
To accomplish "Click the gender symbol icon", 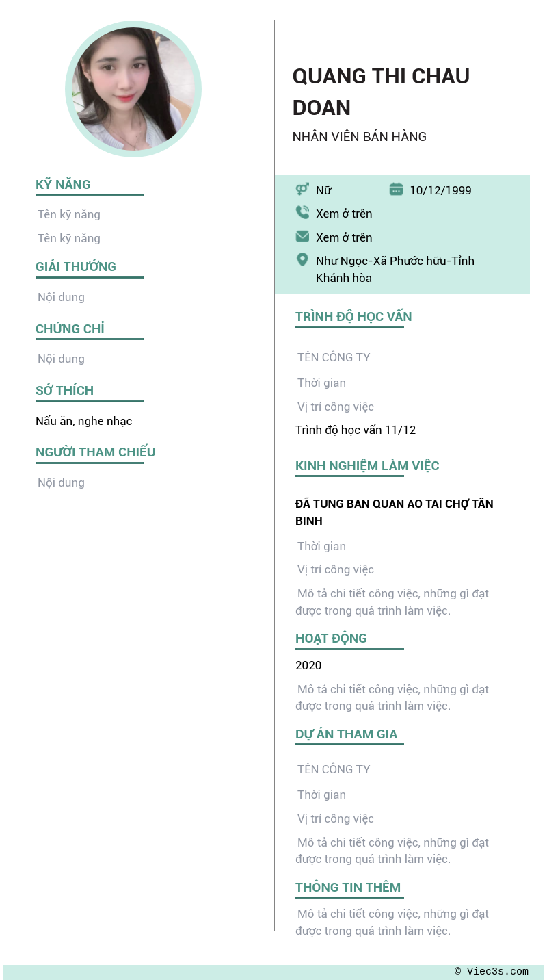I will point(302,190).
